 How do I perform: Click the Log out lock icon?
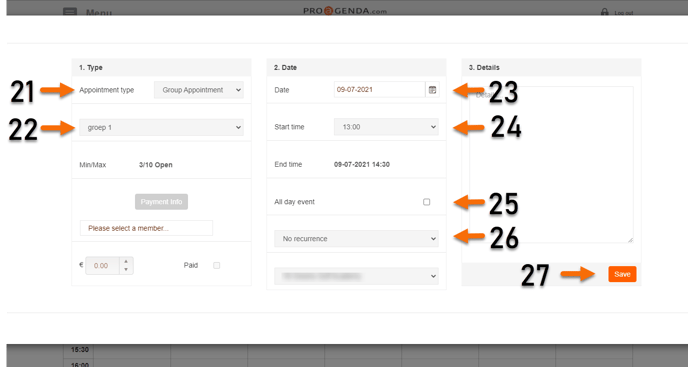pos(605,12)
